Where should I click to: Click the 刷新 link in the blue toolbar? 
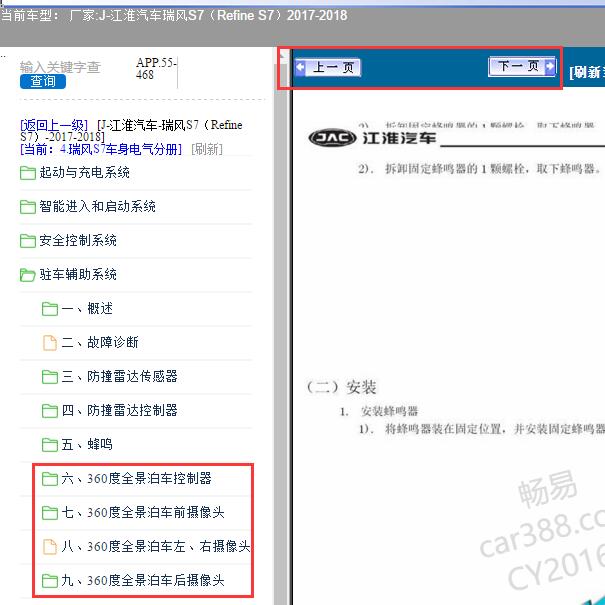pos(587,72)
